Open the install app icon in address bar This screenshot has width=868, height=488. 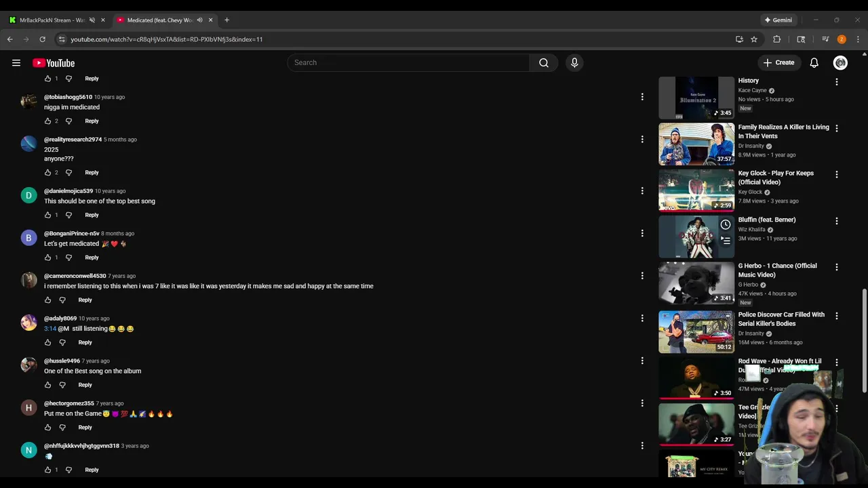tap(739, 39)
